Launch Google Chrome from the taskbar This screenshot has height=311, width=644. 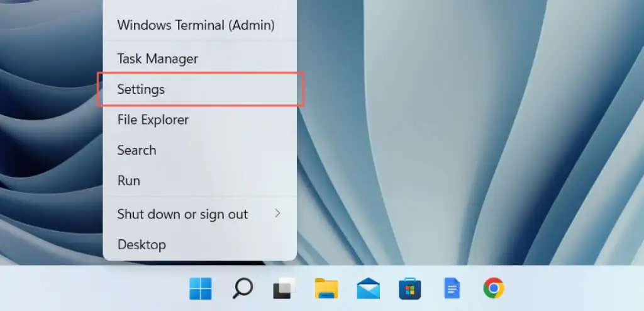(494, 289)
